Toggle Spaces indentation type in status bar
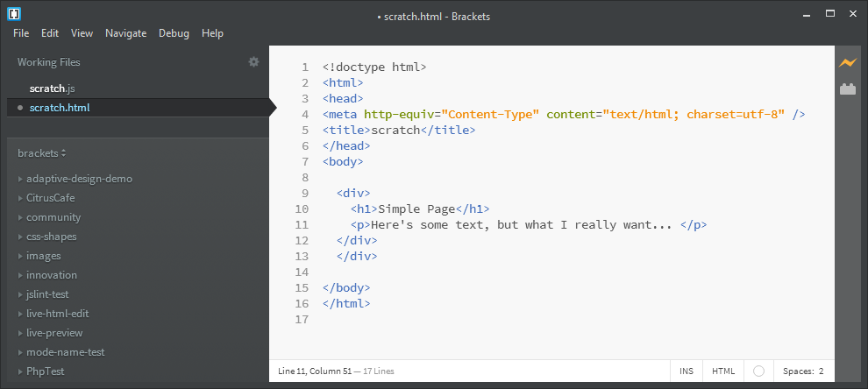The height and width of the screenshot is (389, 868). tap(798, 371)
